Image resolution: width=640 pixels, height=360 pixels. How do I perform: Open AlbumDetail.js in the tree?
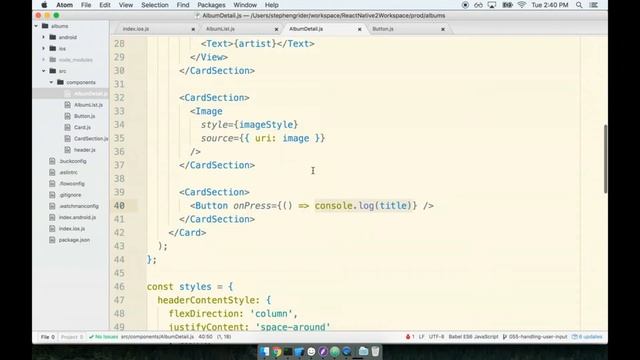(x=91, y=93)
